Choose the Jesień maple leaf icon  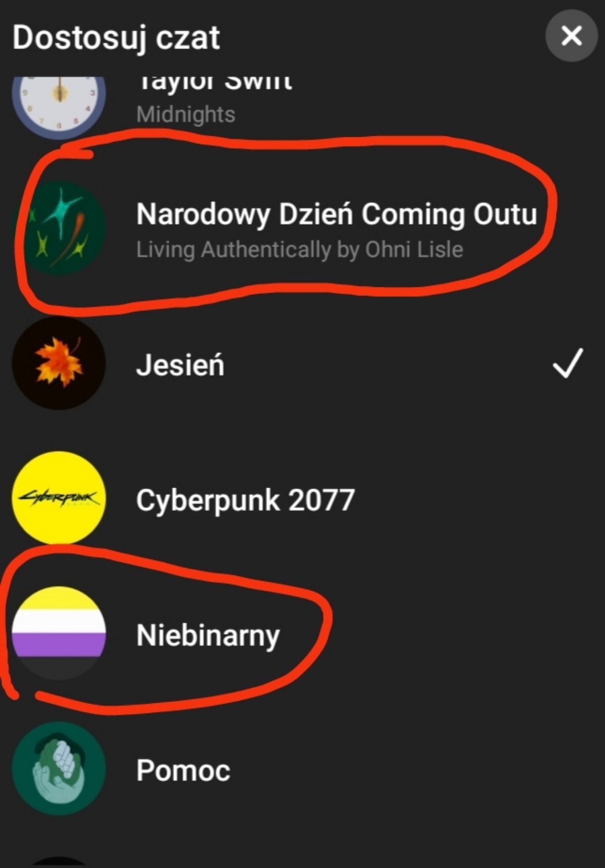pos(59,363)
